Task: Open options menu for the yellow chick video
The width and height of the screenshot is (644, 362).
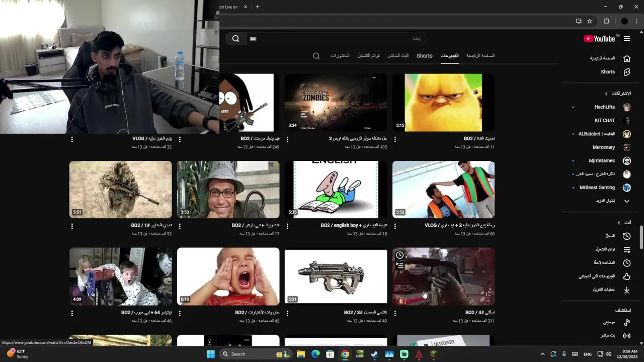Action: [x=395, y=139]
